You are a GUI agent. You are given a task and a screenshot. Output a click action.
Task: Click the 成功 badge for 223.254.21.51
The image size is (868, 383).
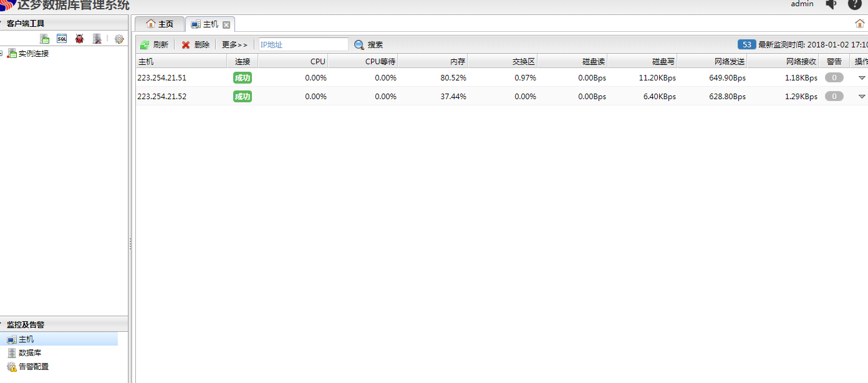click(243, 78)
